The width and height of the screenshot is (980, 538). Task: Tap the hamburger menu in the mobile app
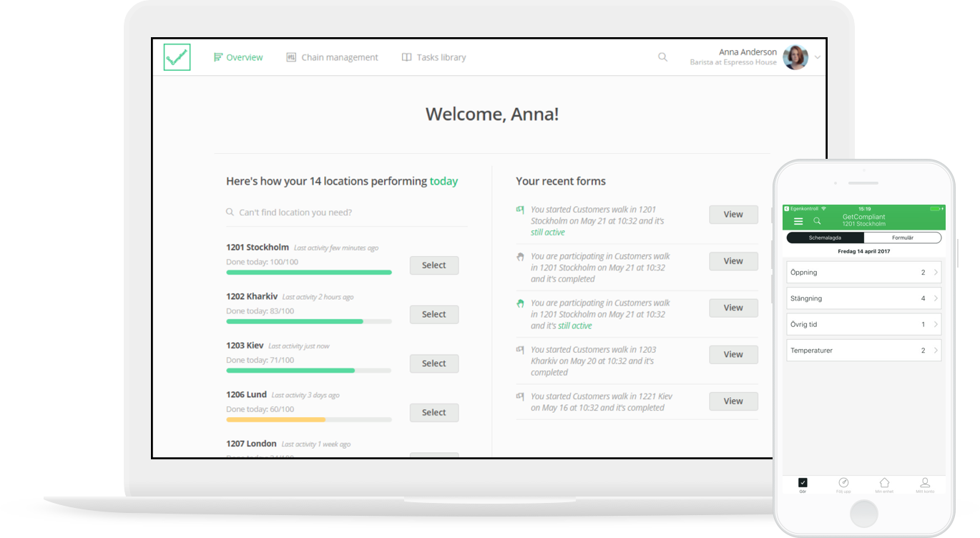point(798,221)
